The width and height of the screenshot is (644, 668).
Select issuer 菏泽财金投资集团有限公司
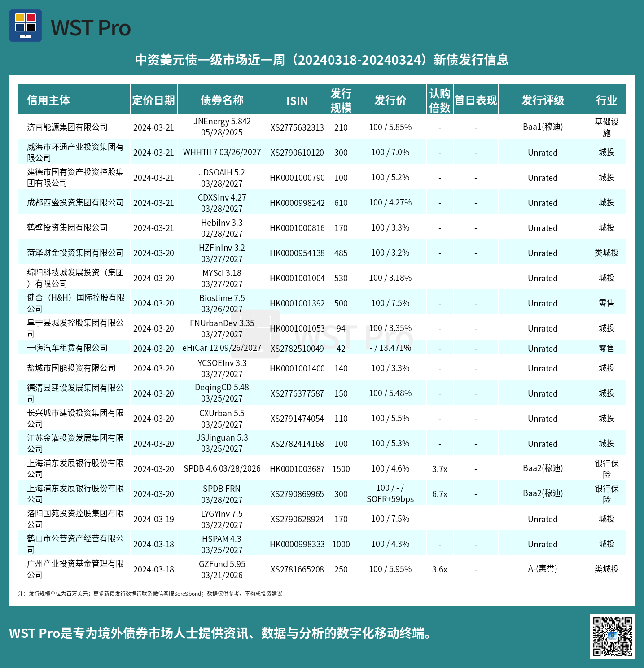75,253
